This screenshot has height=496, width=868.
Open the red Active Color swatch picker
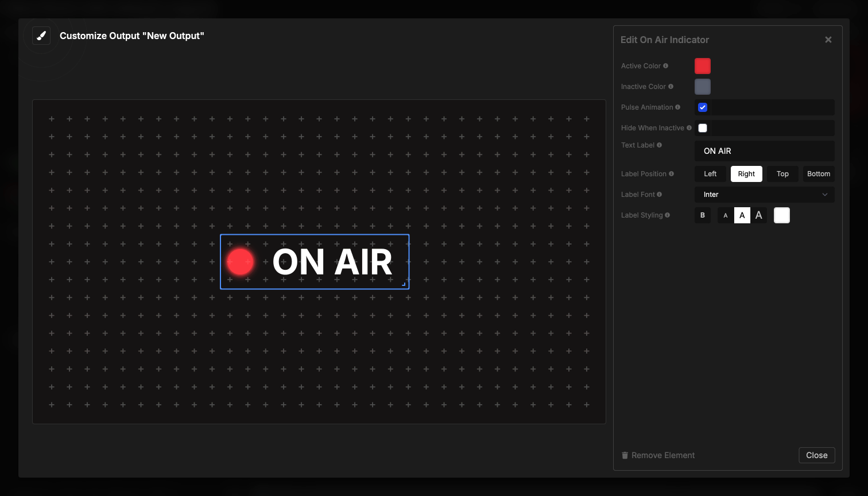point(702,65)
